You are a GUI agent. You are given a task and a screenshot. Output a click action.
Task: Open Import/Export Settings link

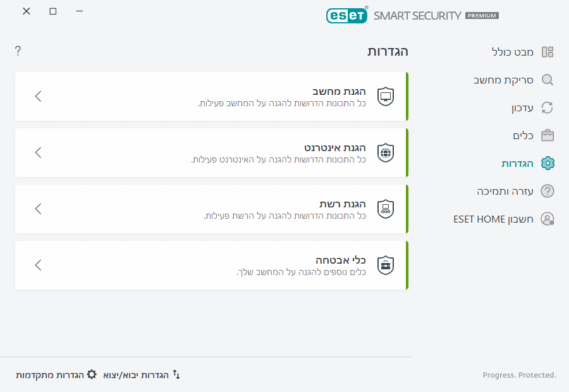[142, 375]
